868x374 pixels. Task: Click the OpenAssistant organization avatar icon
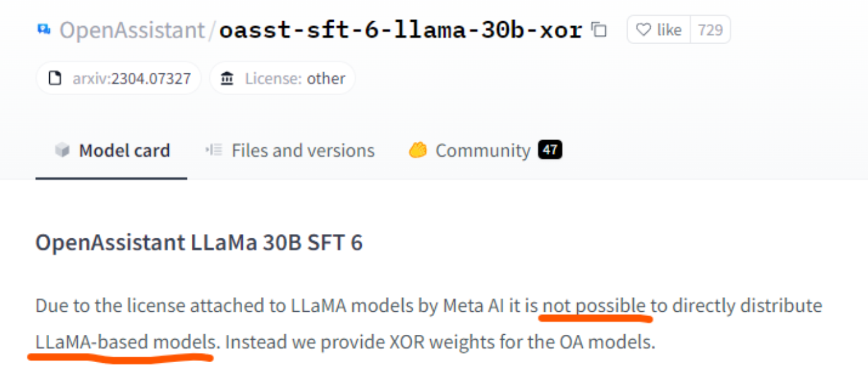point(43,27)
